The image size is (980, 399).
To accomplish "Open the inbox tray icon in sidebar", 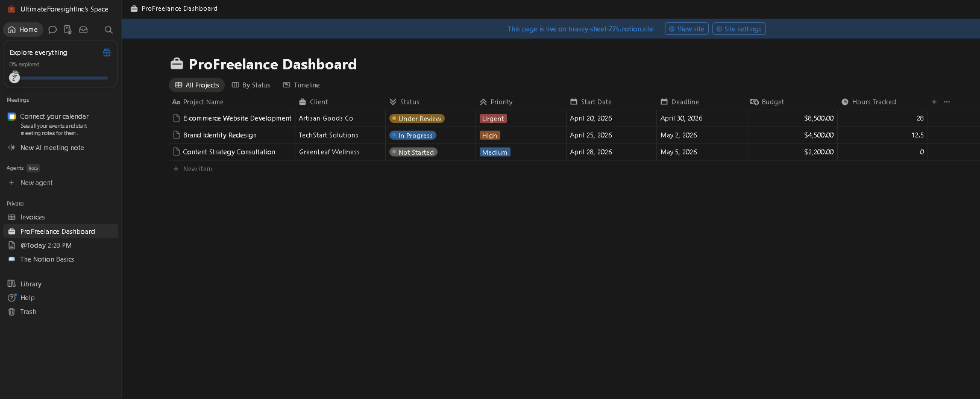I will 84,30.
